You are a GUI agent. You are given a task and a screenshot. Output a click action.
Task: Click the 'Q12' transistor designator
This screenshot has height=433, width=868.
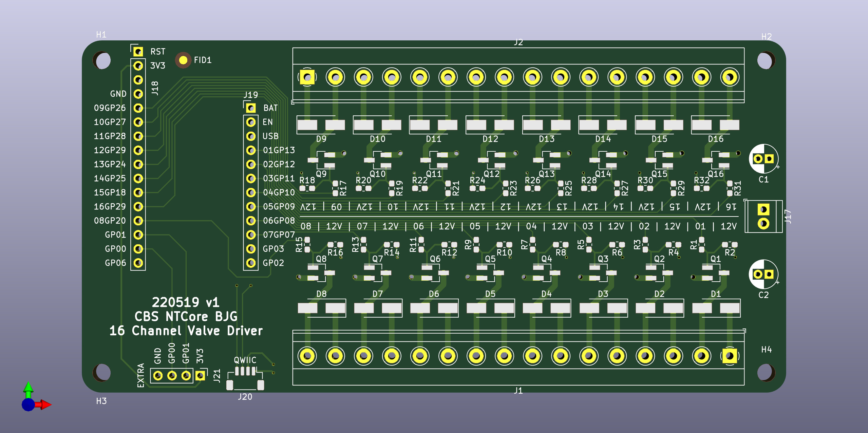click(491, 174)
